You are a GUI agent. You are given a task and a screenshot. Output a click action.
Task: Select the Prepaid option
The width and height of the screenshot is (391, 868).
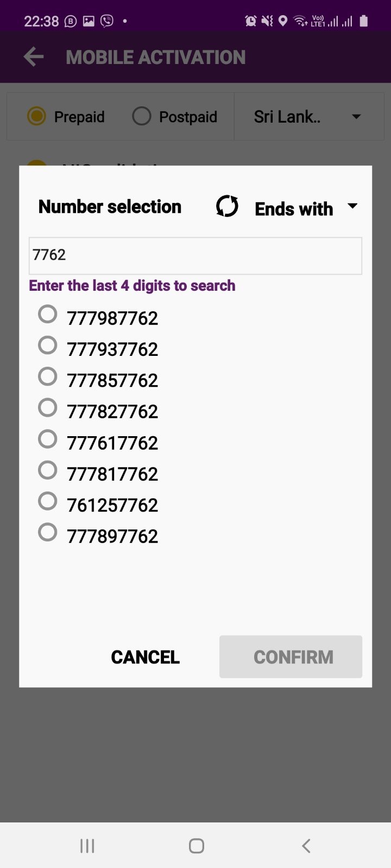point(66,117)
